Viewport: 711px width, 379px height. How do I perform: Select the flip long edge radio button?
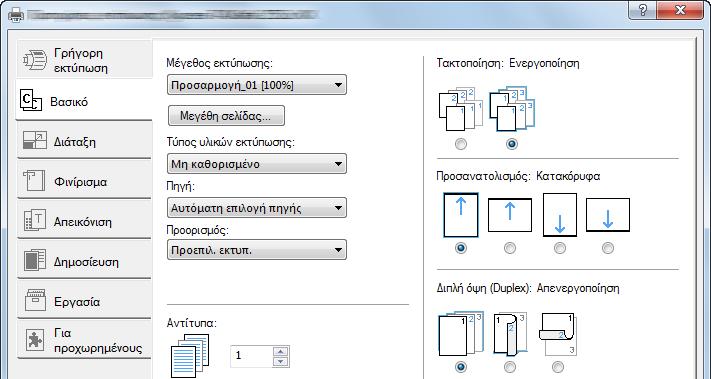coord(510,366)
